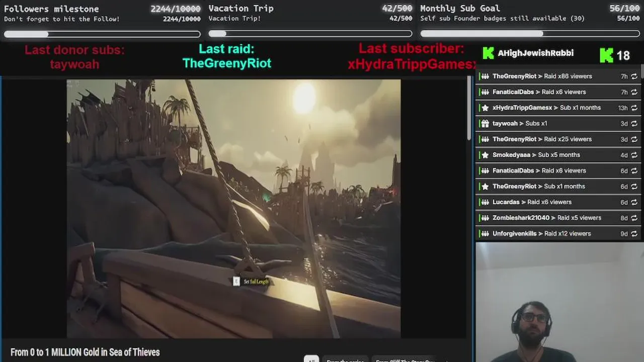This screenshot has height=362, width=644.
Task: Click the 13h timestamp on xHydraTrippGamesx row
Action: (x=623, y=108)
